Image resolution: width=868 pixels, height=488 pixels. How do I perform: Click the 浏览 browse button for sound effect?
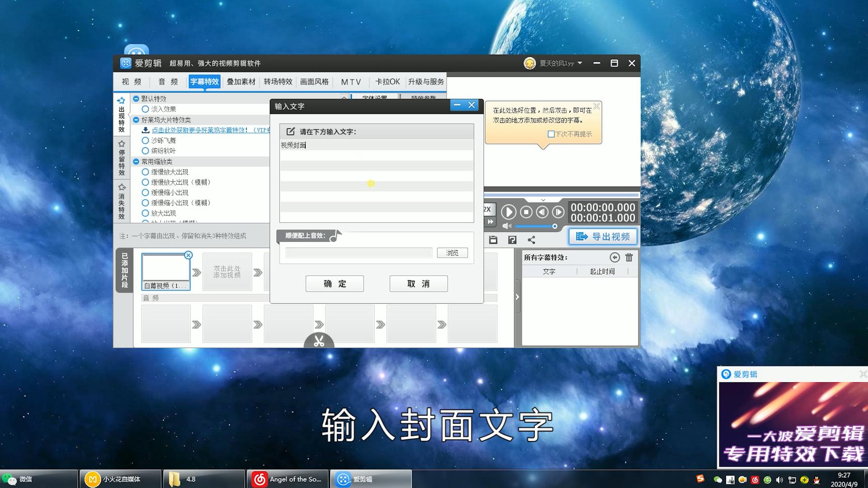452,253
